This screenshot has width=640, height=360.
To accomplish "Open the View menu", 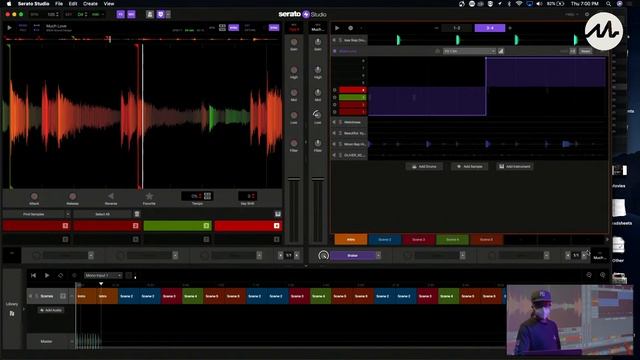I will (109, 4).
